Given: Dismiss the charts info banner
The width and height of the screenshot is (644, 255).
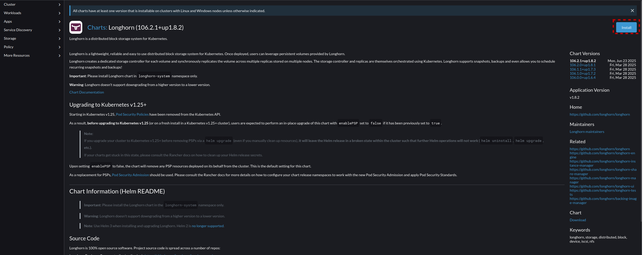Looking at the screenshot, I should tap(632, 11).
